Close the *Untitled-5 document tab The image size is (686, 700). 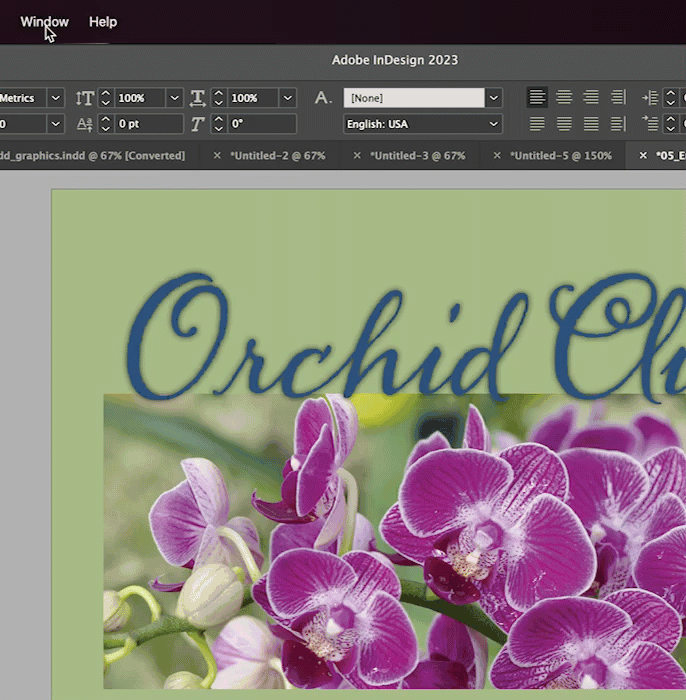[497, 155]
